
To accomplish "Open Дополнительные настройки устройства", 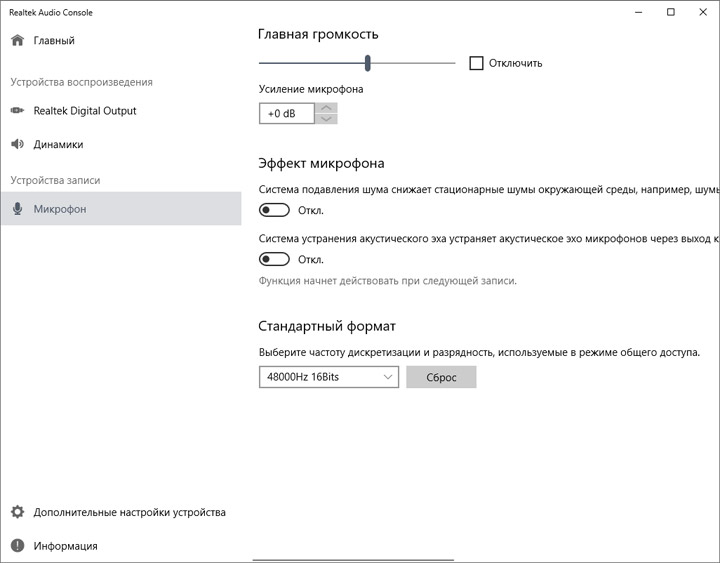I will click(x=129, y=512).
